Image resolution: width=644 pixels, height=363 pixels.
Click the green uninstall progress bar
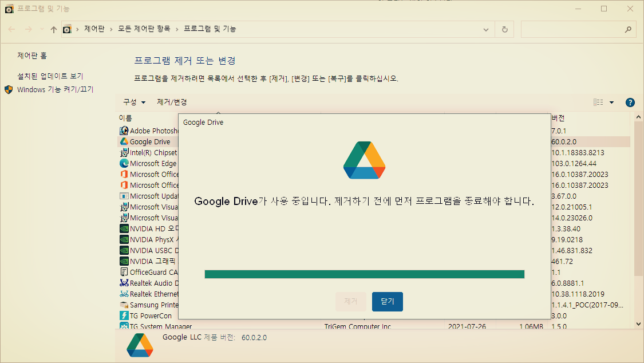[x=364, y=274]
